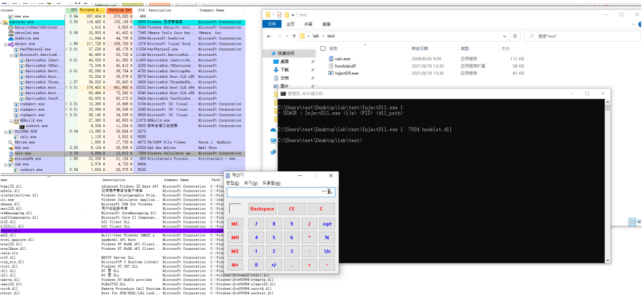Image resolution: width=644 pixels, height=296 pixels.
Task: Click the calculator 7 button
Action: pos(256,224)
